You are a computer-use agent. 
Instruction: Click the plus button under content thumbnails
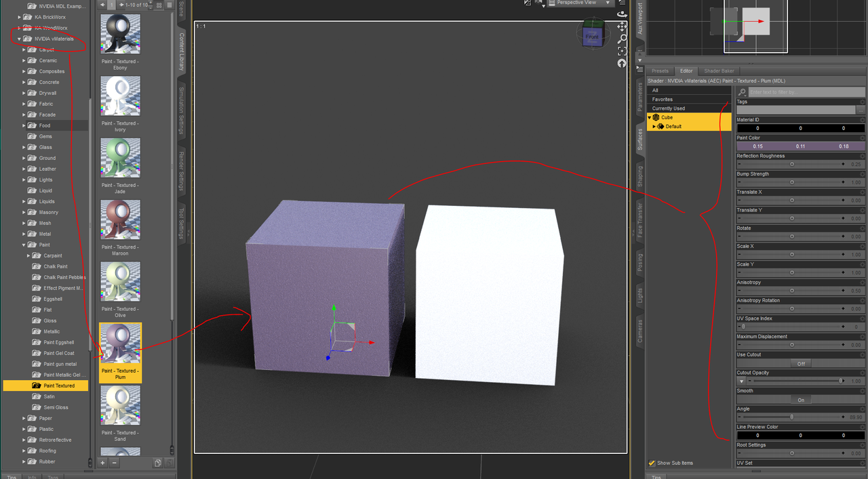103,463
